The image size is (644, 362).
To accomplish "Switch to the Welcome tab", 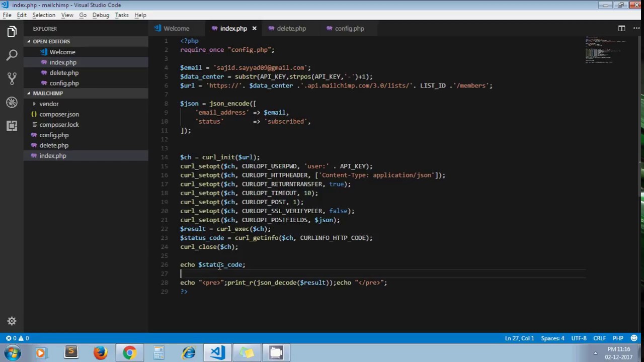I will [177, 29].
